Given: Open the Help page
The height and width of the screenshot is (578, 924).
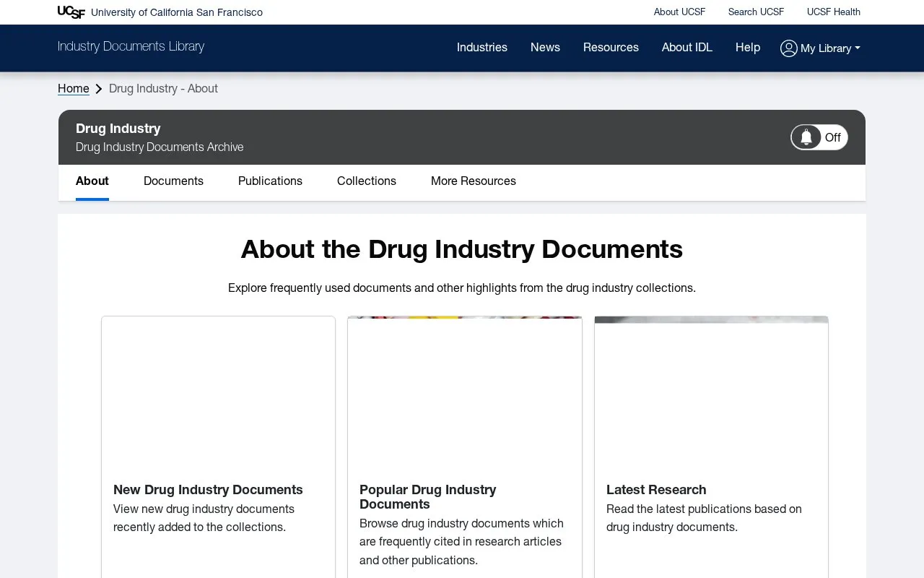Looking at the screenshot, I should point(748,48).
